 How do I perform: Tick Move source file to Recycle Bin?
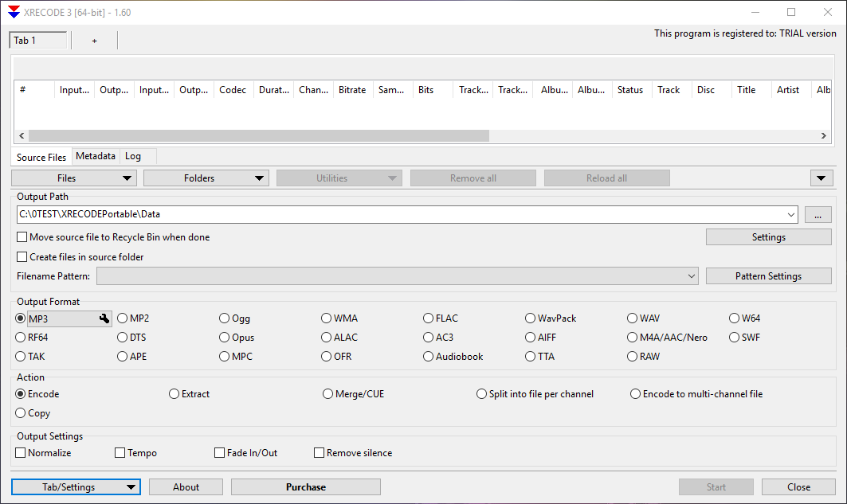[22, 237]
